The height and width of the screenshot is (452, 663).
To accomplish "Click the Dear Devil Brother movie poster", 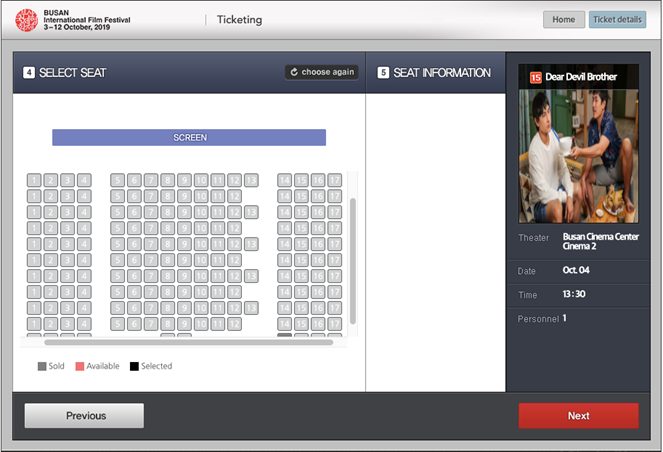I will coord(578,156).
